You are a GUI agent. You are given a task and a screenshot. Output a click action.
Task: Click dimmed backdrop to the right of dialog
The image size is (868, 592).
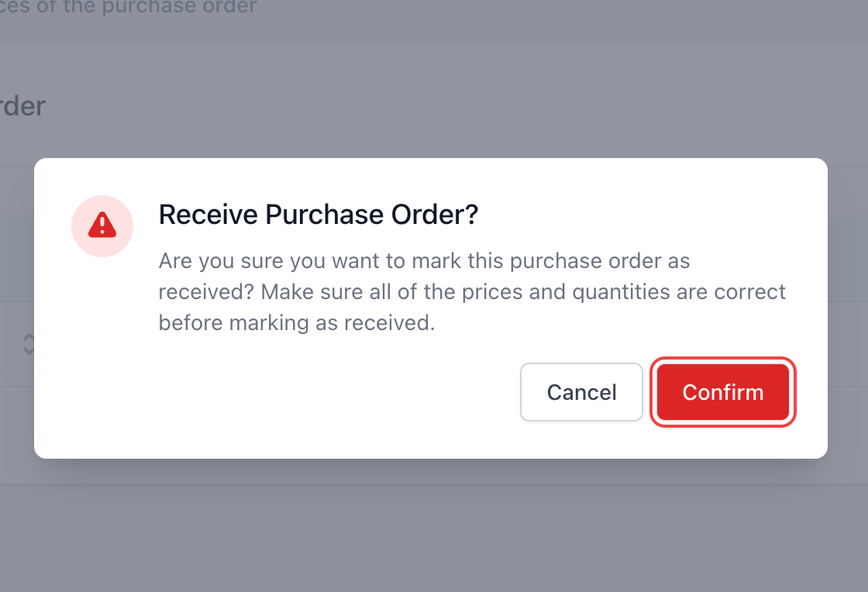pyautogui.click(x=848, y=308)
